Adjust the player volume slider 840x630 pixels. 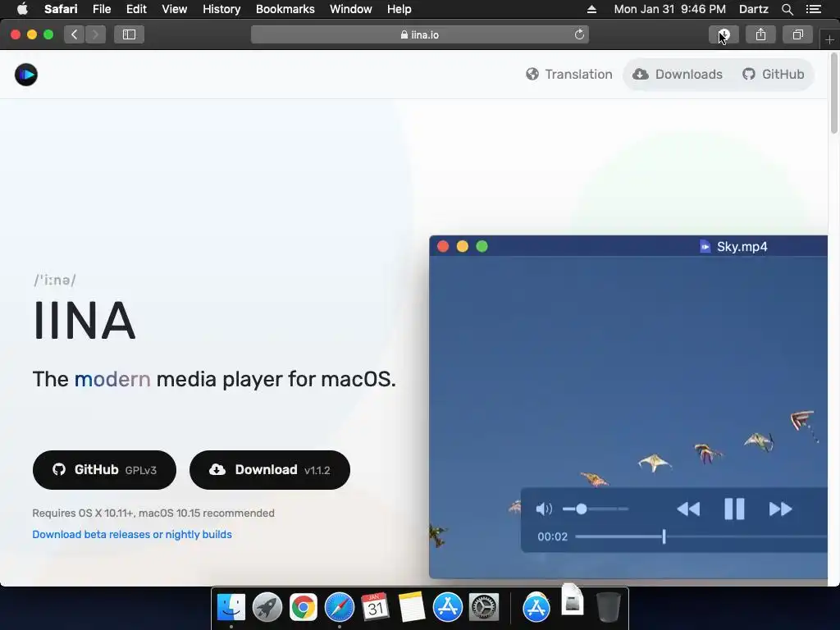coord(596,509)
